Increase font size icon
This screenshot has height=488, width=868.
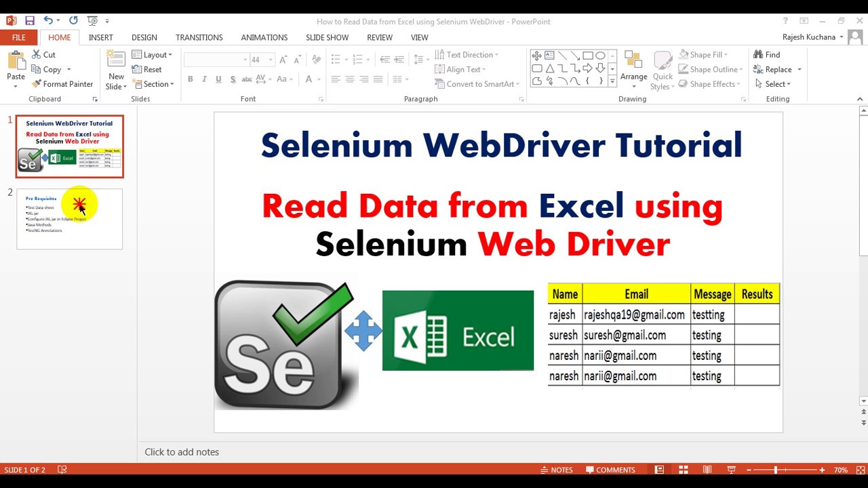(x=283, y=60)
